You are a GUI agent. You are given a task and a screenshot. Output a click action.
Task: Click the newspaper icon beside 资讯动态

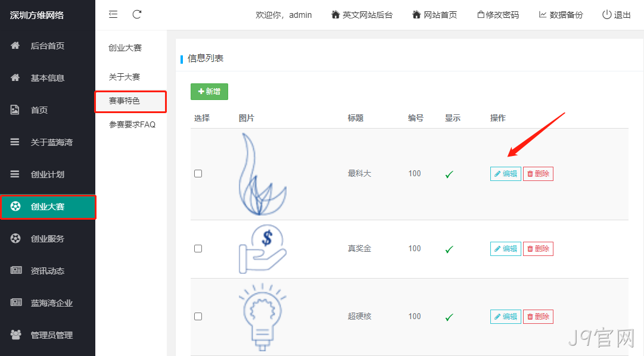[x=16, y=270]
